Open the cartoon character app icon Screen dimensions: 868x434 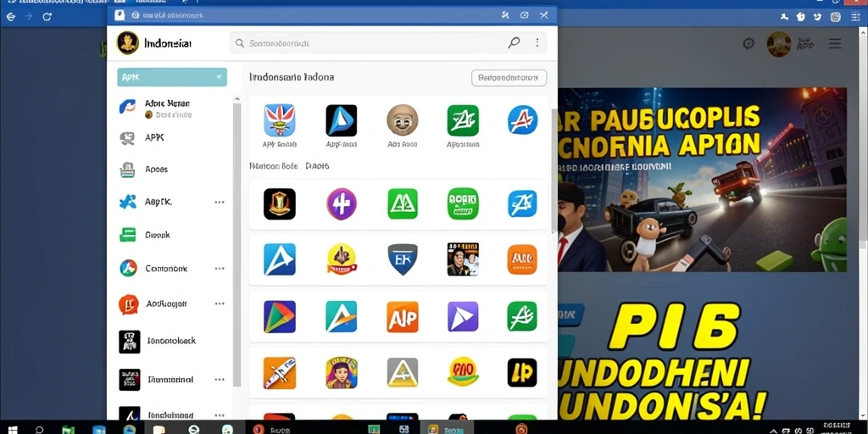[x=341, y=373]
